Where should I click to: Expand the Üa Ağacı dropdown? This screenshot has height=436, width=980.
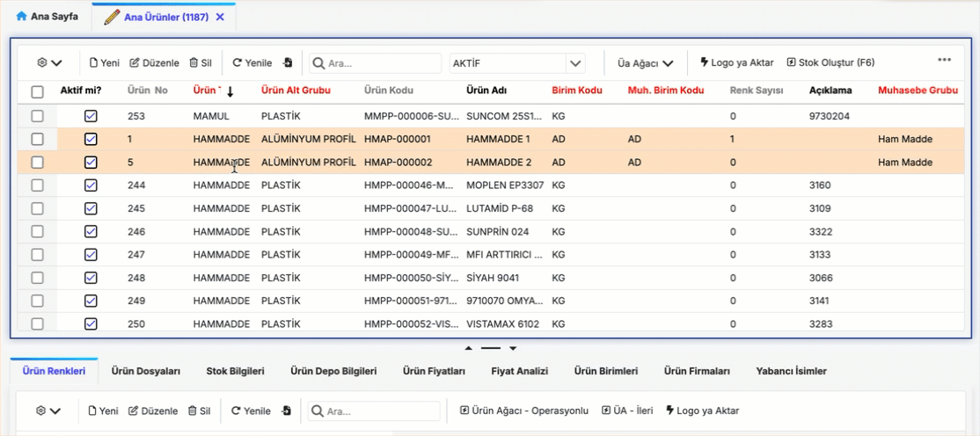tap(645, 63)
